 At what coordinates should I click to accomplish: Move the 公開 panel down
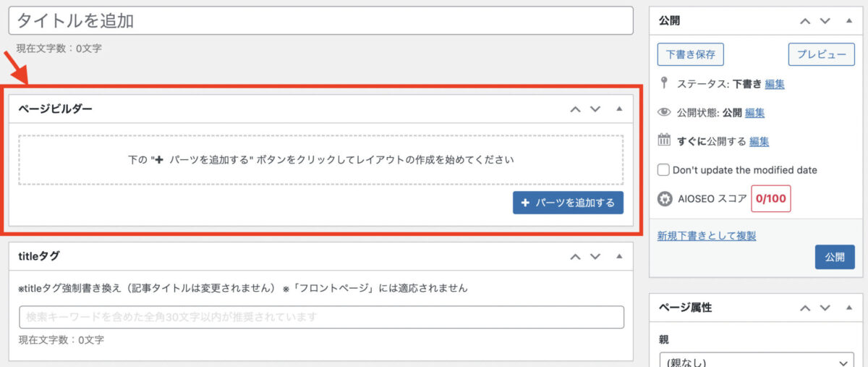[825, 21]
